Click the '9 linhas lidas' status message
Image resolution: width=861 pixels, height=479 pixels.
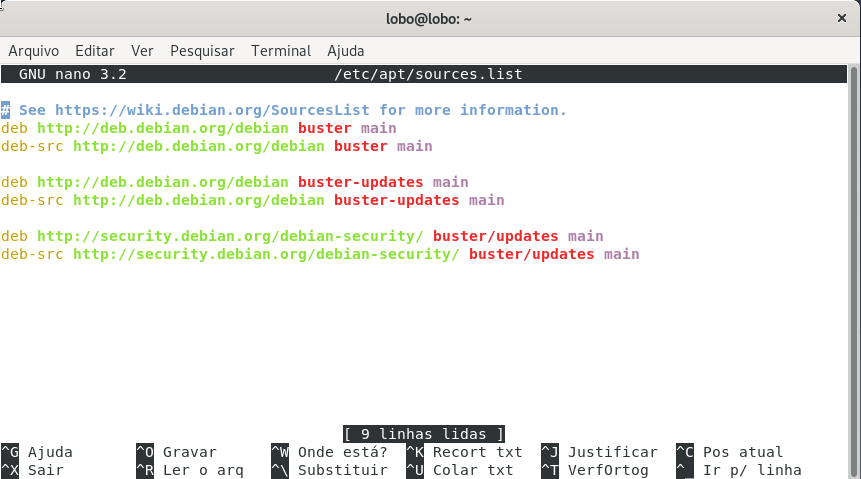click(424, 434)
